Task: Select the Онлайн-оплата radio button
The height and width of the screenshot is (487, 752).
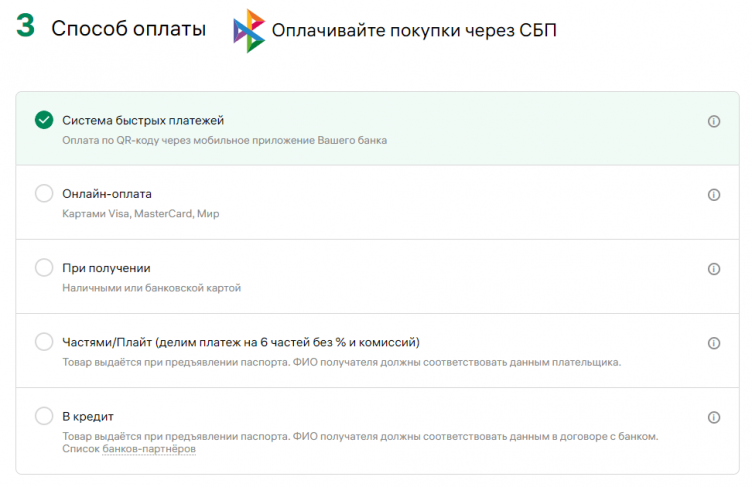Action: (x=44, y=193)
